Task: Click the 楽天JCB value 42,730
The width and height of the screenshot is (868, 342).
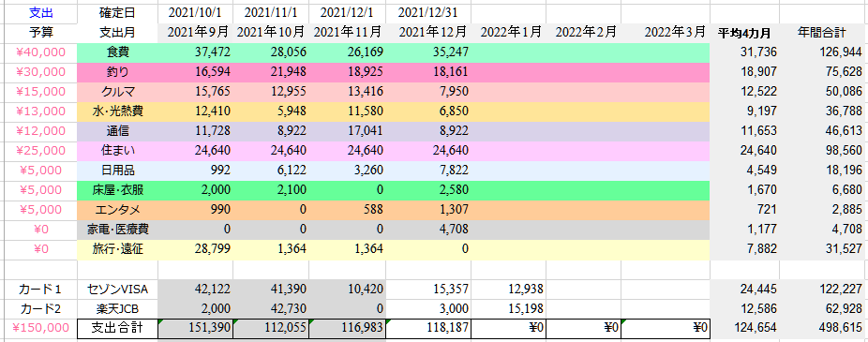Action: tap(271, 308)
